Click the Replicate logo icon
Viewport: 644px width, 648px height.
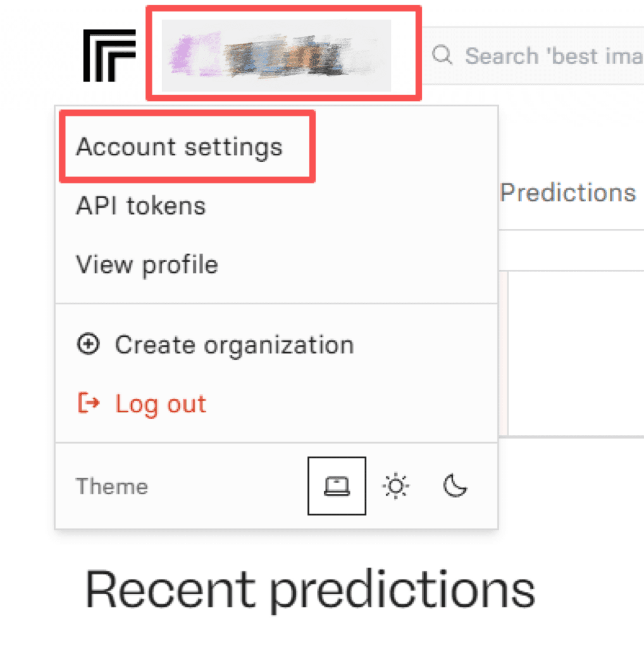[x=109, y=55]
